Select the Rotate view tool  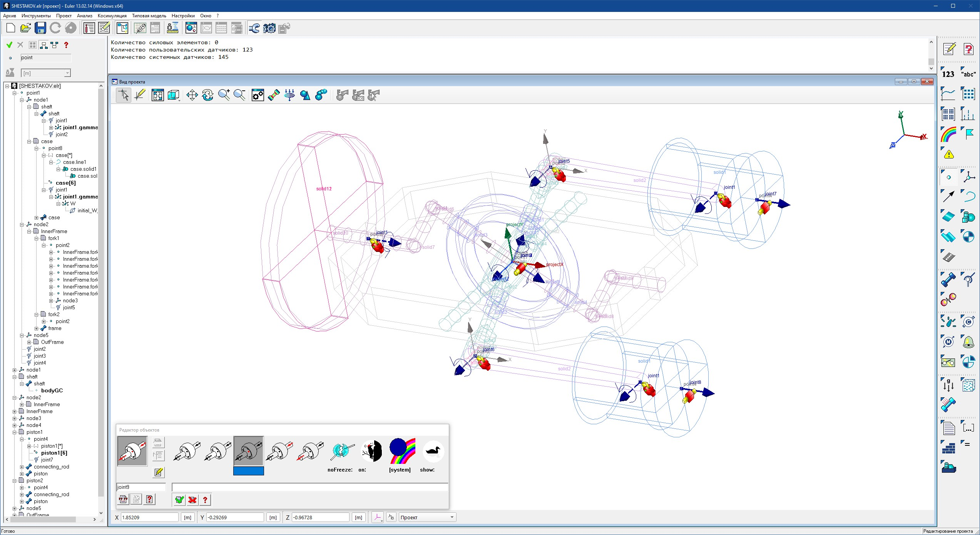(x=207, y=95)
